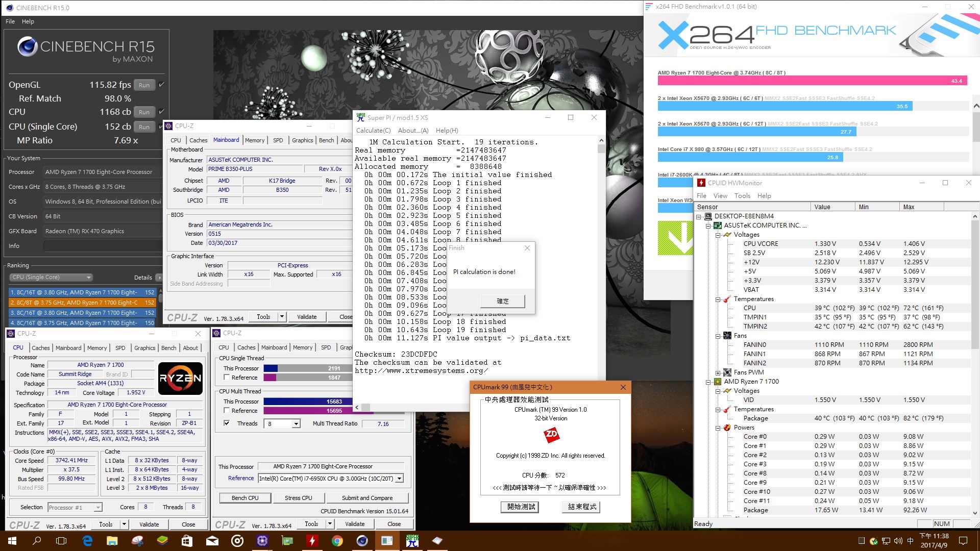
Task: Confirm PI calculation done dialog with 確定
Action: pyautogui.click(x=503, y=302)
